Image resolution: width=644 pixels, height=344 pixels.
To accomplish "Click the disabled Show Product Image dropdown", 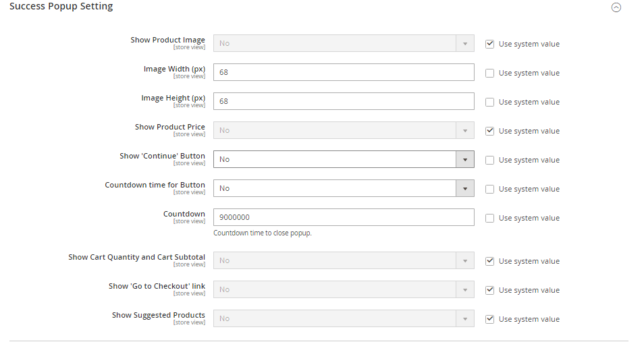I will 344,43.
